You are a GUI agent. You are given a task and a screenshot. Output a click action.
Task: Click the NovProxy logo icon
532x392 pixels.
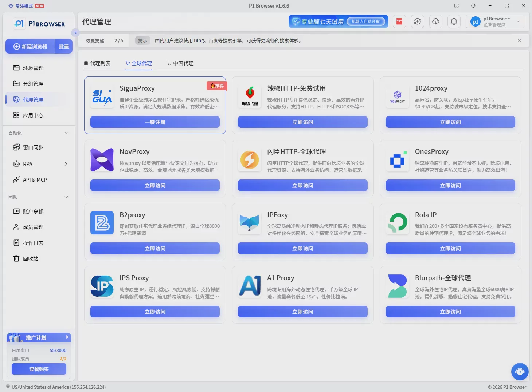102,160
